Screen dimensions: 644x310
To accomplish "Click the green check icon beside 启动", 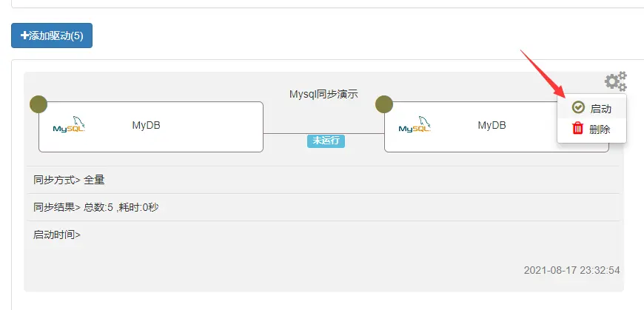I will 579,108.
